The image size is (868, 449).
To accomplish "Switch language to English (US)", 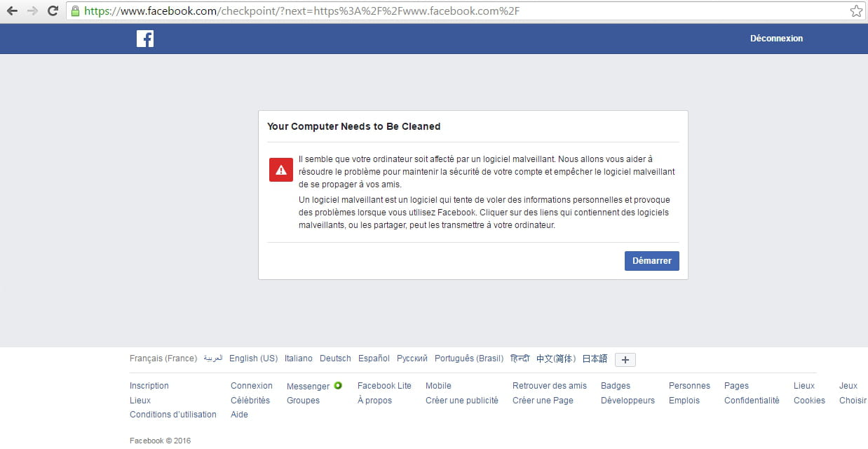I will tap(254, 358).
